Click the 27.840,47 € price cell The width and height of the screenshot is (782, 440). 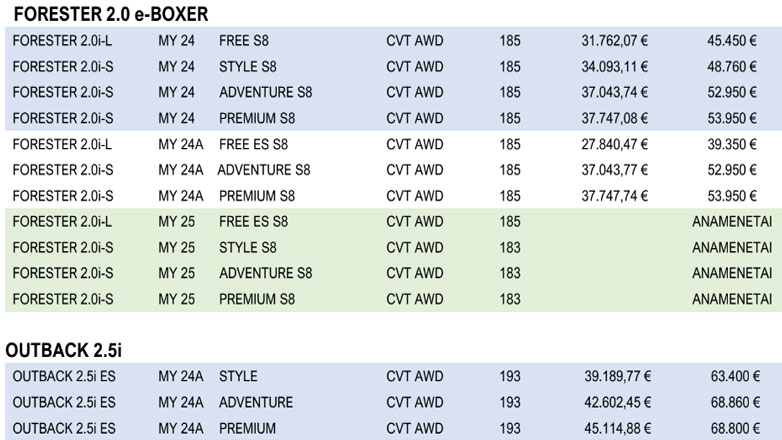[615, 144]
